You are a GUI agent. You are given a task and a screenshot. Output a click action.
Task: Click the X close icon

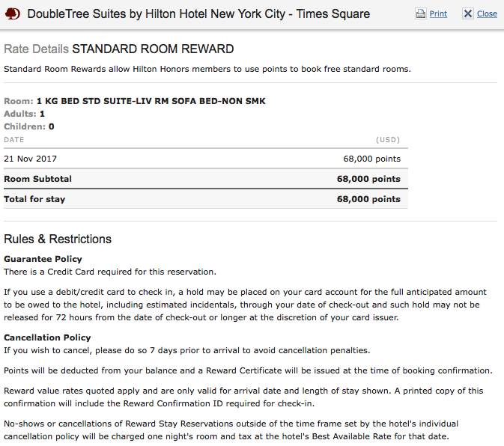click(x=468, y=13)
